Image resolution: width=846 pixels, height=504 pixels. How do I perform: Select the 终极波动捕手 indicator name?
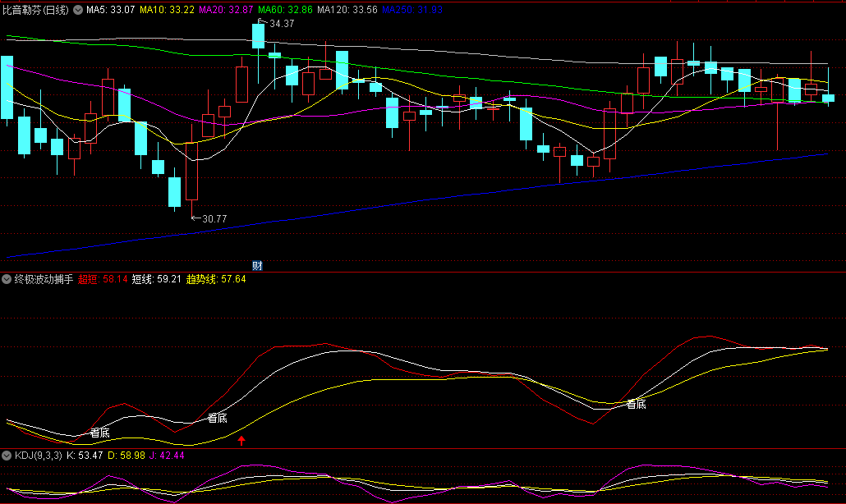click(44, 279)
